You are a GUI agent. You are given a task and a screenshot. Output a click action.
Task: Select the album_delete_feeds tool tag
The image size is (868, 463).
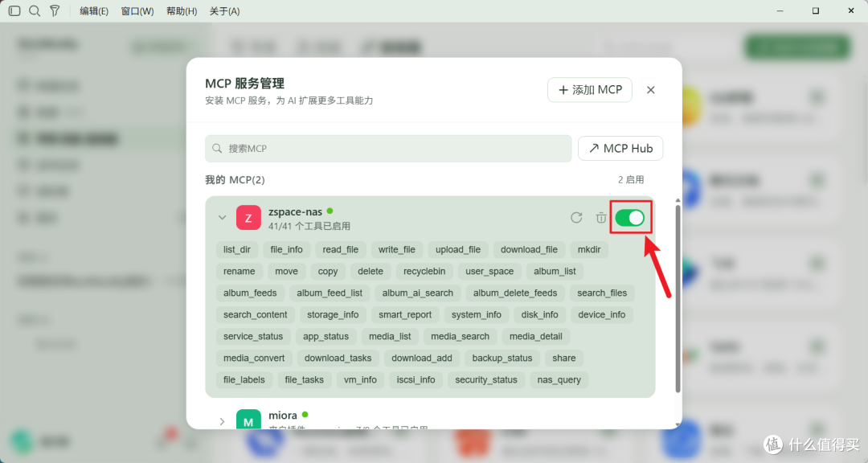[x=515, y=293]
